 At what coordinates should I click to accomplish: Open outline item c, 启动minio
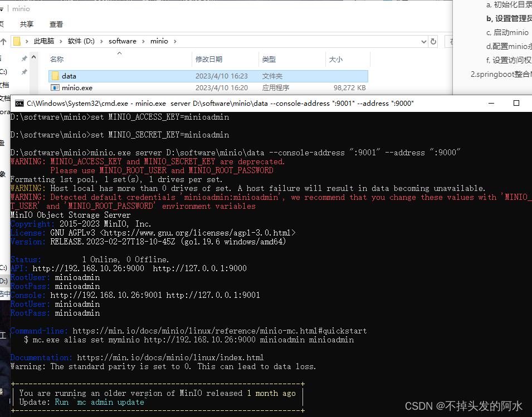coord(507,32)
